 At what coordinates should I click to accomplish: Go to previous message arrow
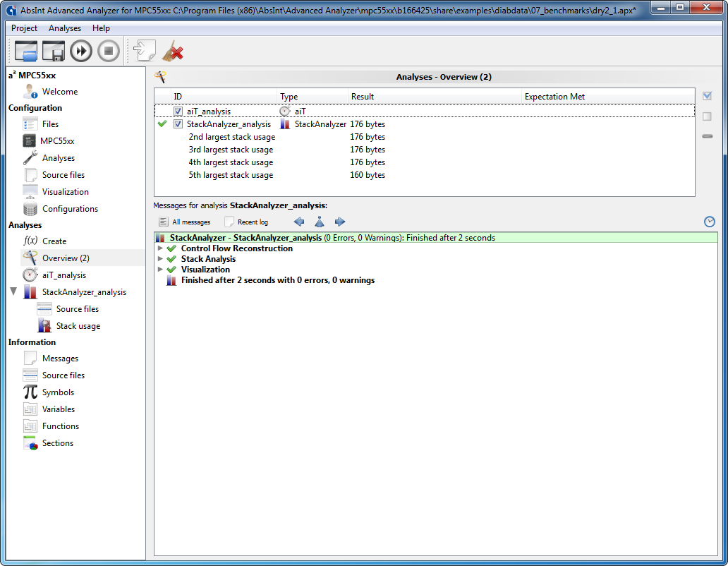coord(299,222)
